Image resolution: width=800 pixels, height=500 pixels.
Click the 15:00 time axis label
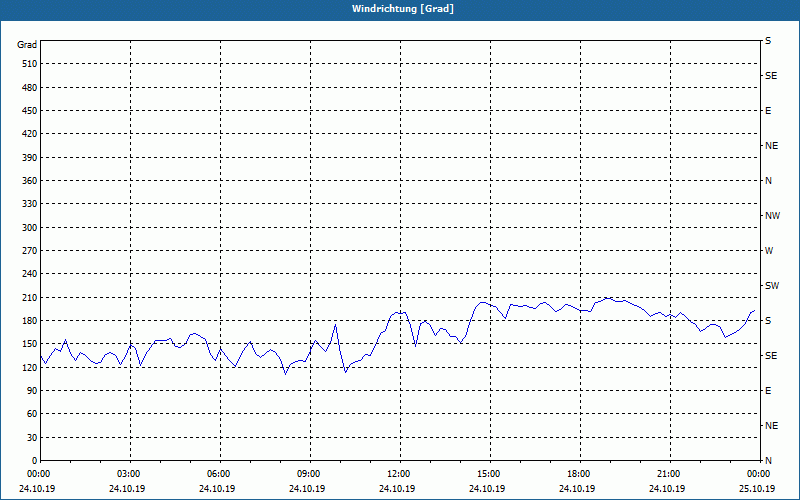490,474
